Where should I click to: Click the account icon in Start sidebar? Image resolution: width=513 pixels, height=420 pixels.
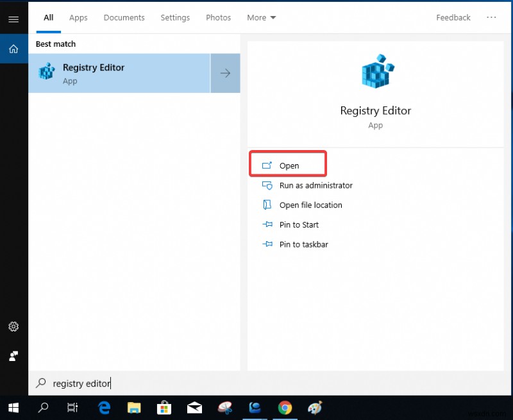click(x=13, y=356)
